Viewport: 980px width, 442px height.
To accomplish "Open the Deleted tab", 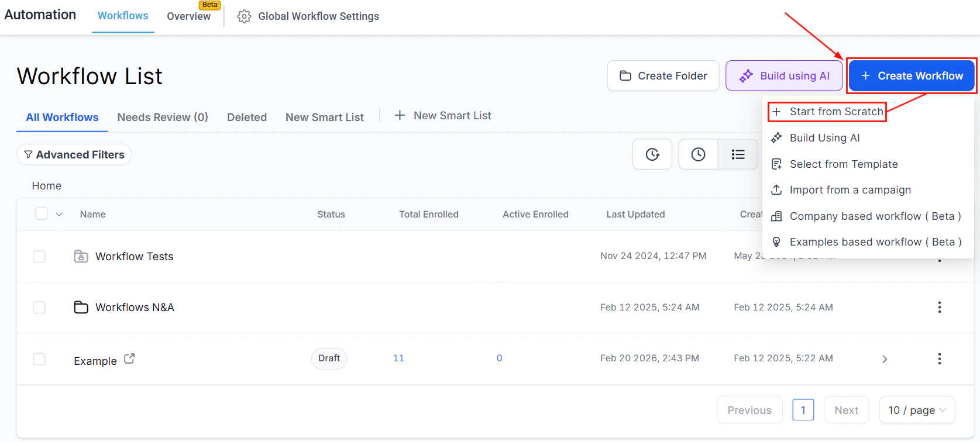I will point(247,118).
